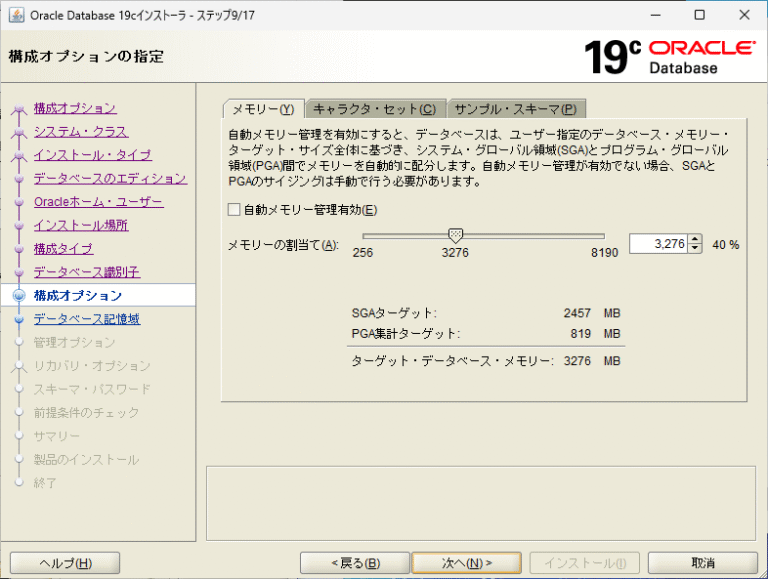Maximize the installer window
The height and width of the screenshot is (579, 768).
[x=700, y=15]
